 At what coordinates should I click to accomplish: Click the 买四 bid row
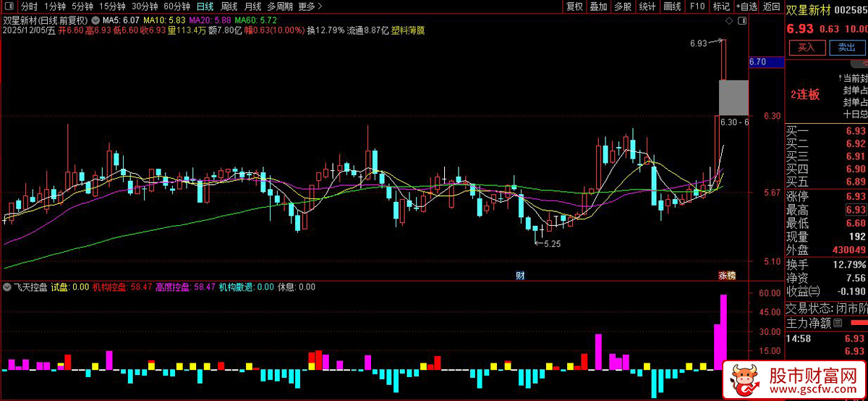pos(827,169)
